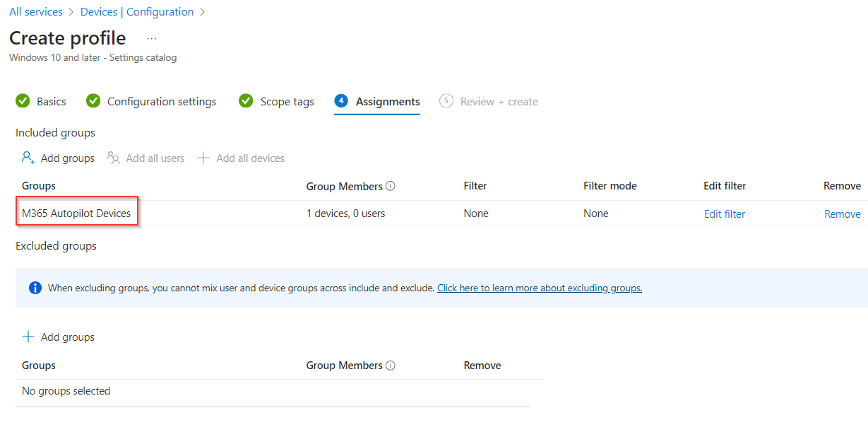Image resolution: width=868 pixels, height=432 pixels.
Task: Click the Edit filter link for M365 Autopilot Devices
Action: click(x=725, y=214)
